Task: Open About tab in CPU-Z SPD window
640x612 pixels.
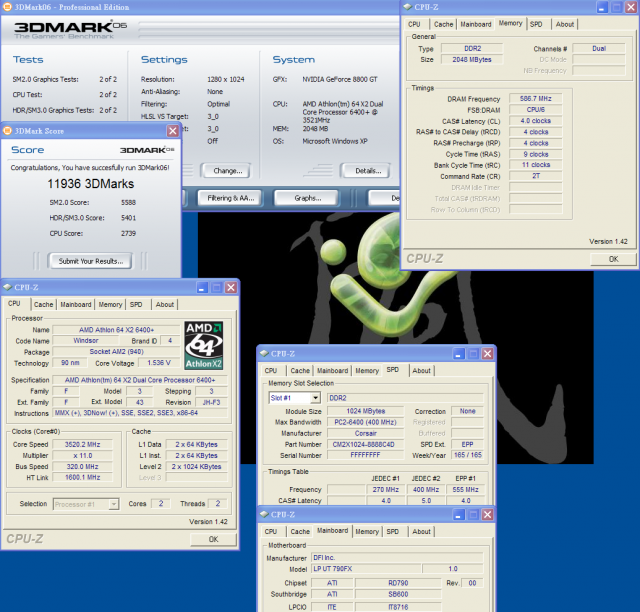Action: coord(421,371)
